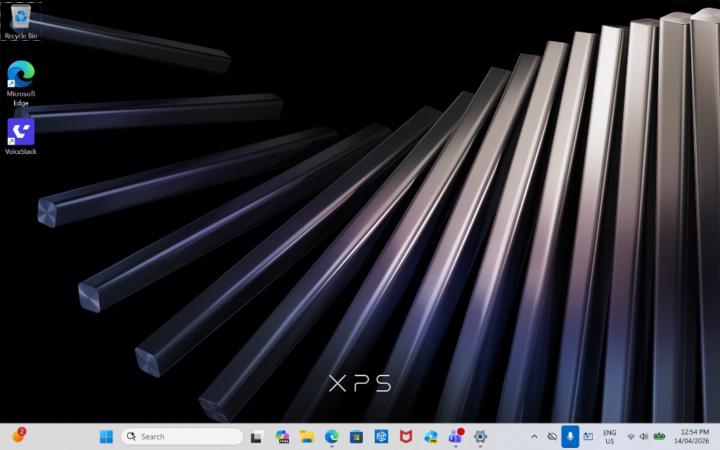Open the Edge icon beside McAfee
This screenshot has height=450, width=720.
[431, 437]
